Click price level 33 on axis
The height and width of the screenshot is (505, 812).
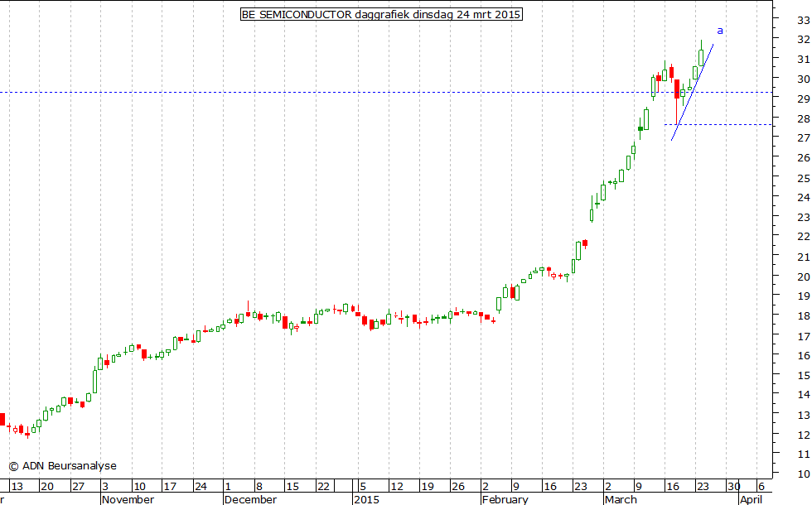pos(804,20)
